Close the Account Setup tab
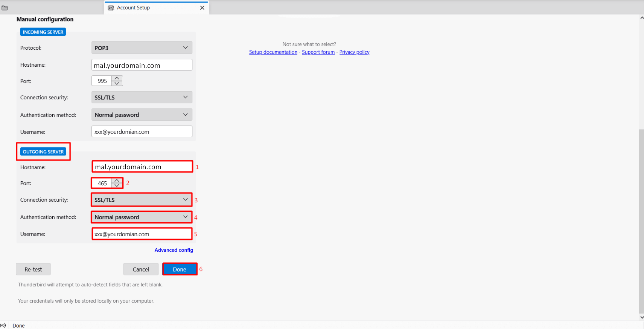Screen dimensions: 644x329 coord(202,8)
